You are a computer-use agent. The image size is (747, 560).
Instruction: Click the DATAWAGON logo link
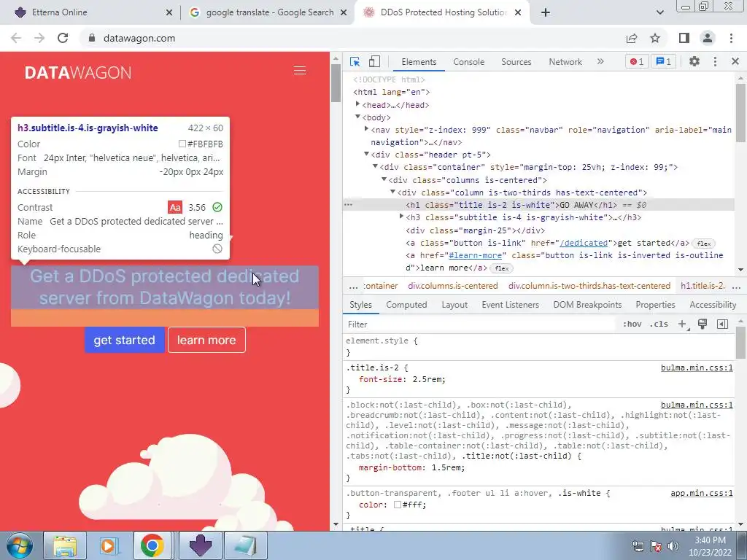pos(78,72)
